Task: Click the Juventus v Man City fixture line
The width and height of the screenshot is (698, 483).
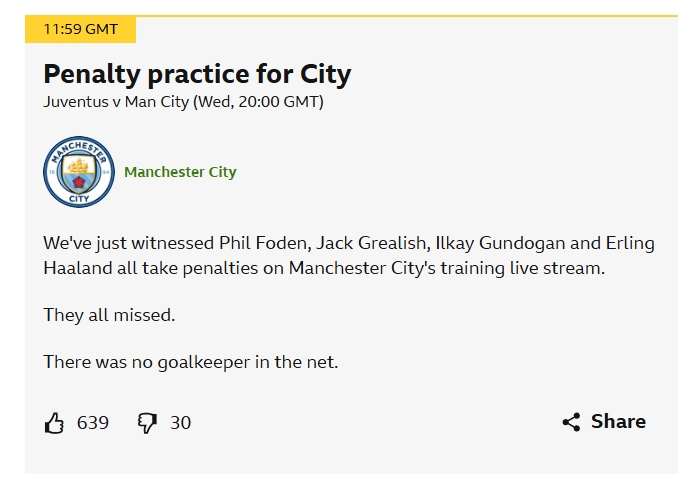Action: [183, 102]
